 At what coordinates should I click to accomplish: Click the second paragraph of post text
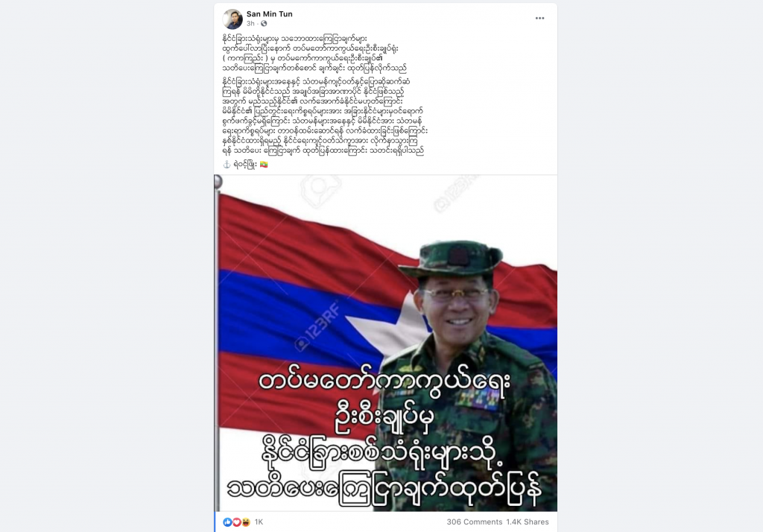pos(325,115)
